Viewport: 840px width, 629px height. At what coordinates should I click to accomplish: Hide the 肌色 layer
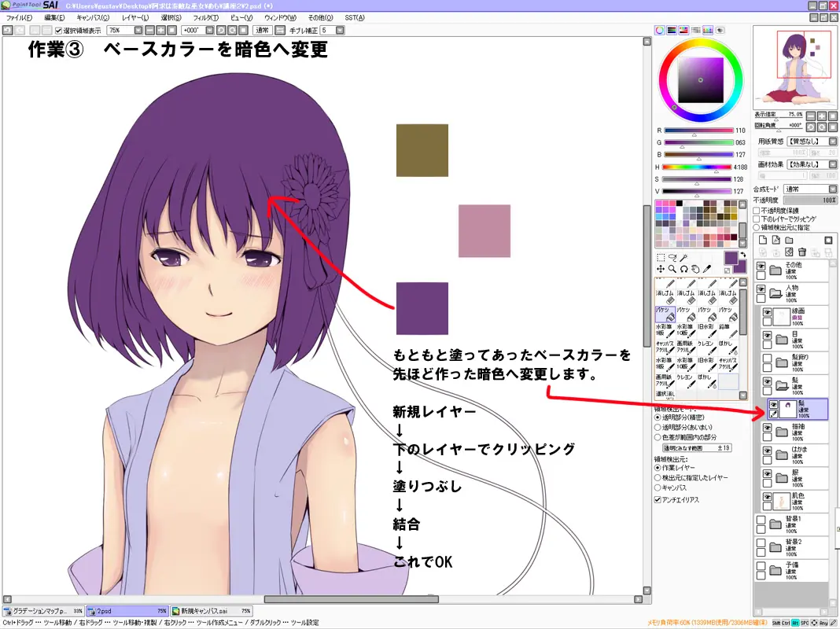point(767,497)
